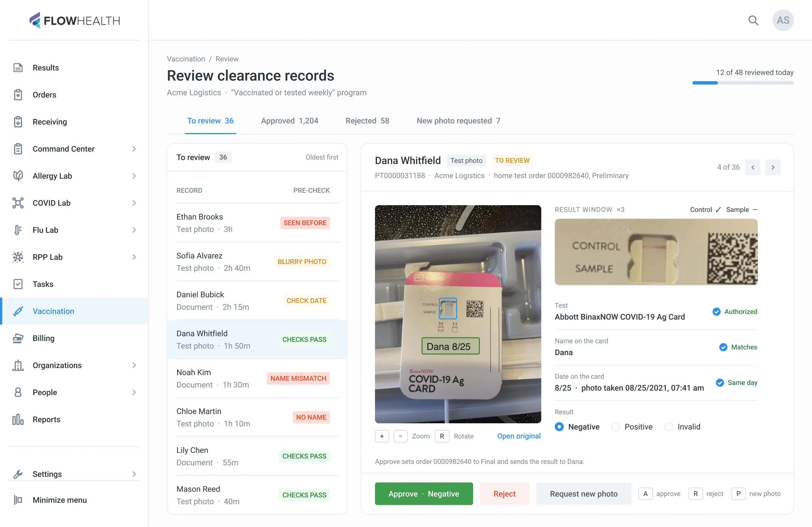Expand the Organizations submenu chevron
This screenshot has width=812, height=527.
click(x=134, y=365)
